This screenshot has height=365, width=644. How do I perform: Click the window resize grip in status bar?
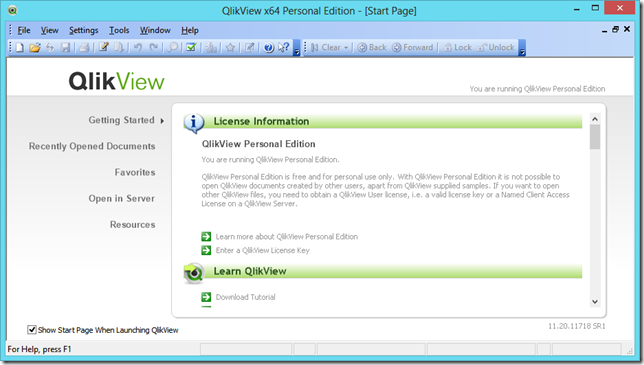(x=630, y=351)
